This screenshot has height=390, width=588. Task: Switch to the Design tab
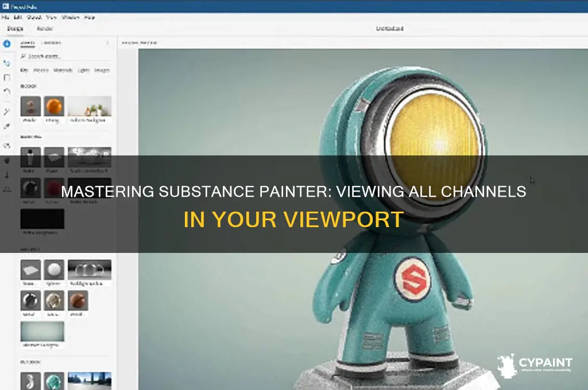coord(15,29)
